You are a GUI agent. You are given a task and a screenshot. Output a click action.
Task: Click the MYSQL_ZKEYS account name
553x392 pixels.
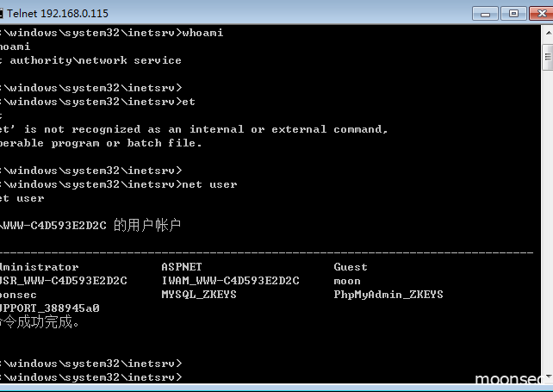pos(199,295)
